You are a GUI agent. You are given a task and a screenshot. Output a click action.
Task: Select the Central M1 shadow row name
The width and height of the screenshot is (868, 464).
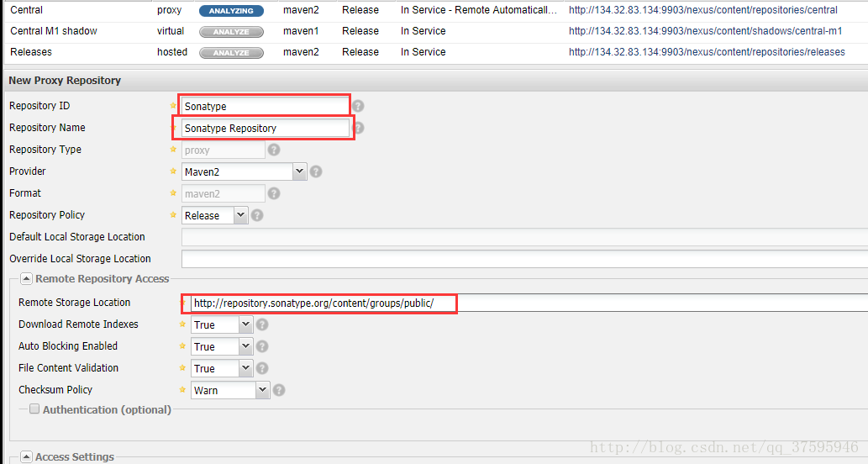[x=54, y=31]
